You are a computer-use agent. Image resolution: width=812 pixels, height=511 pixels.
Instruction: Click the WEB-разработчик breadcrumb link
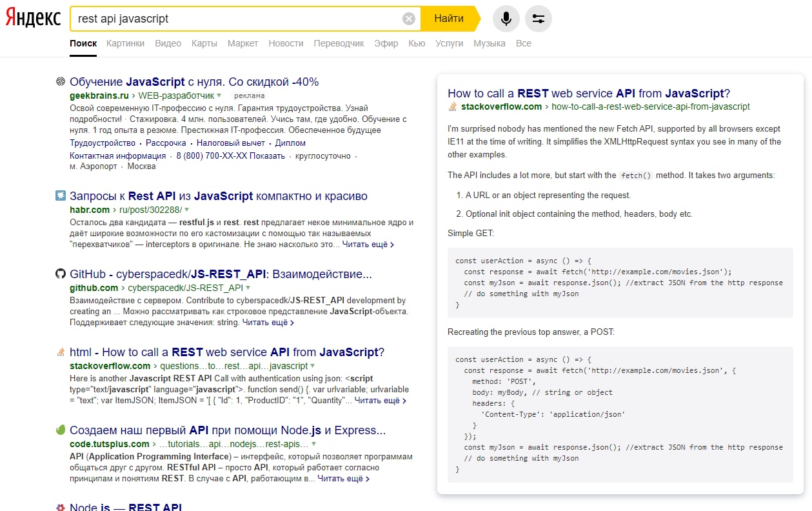(176, 95)
